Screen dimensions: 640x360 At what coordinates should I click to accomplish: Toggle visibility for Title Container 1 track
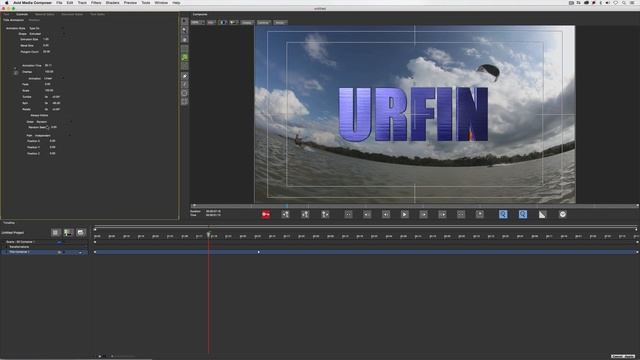pos(59,252)
